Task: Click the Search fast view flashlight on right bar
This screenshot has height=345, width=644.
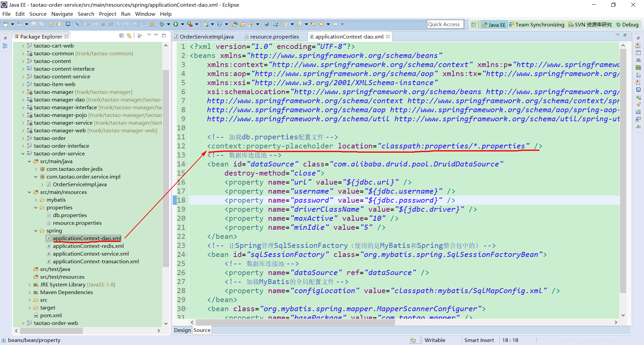Action: click(638, 105)
